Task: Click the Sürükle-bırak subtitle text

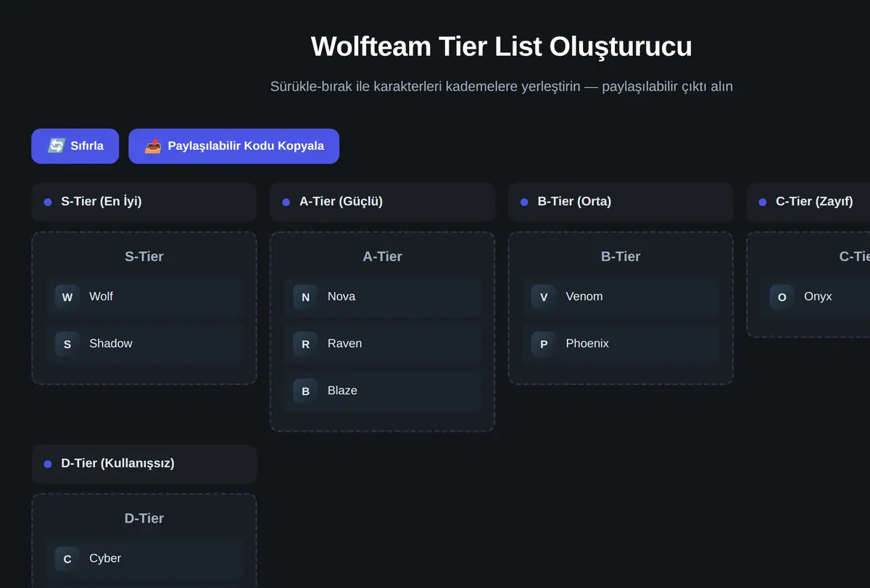Action: pos(501,86)
